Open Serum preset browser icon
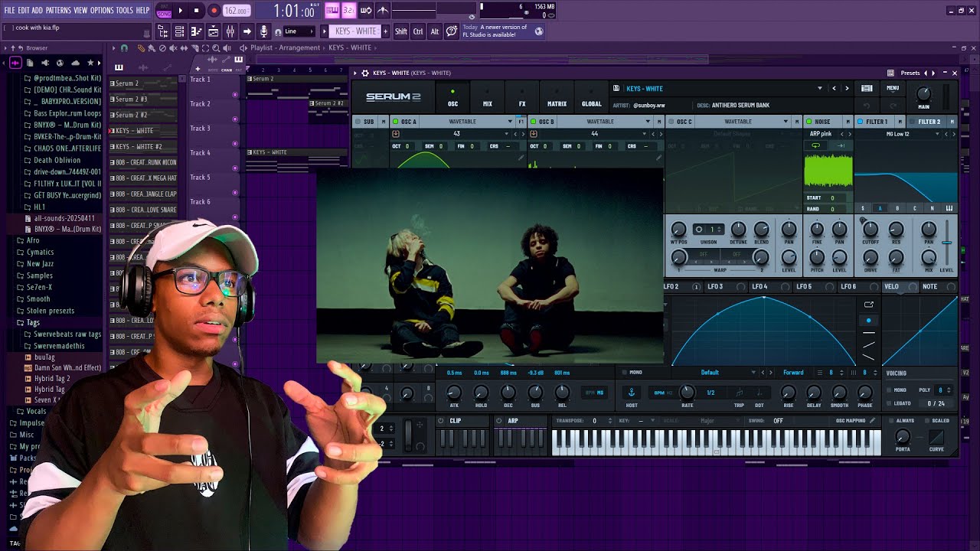Viewport: 980px width, 551px height. [x=867, y=88]
